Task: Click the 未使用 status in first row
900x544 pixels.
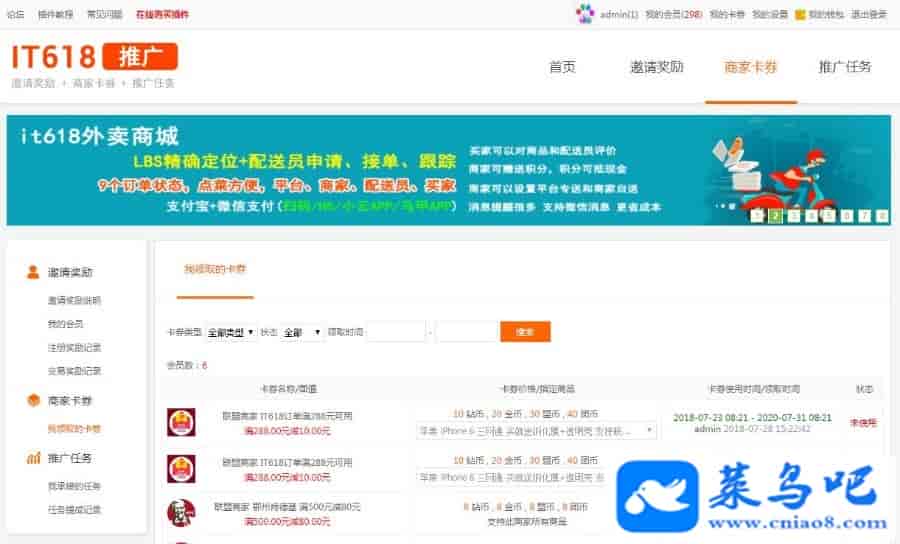Action: point(863,423)
